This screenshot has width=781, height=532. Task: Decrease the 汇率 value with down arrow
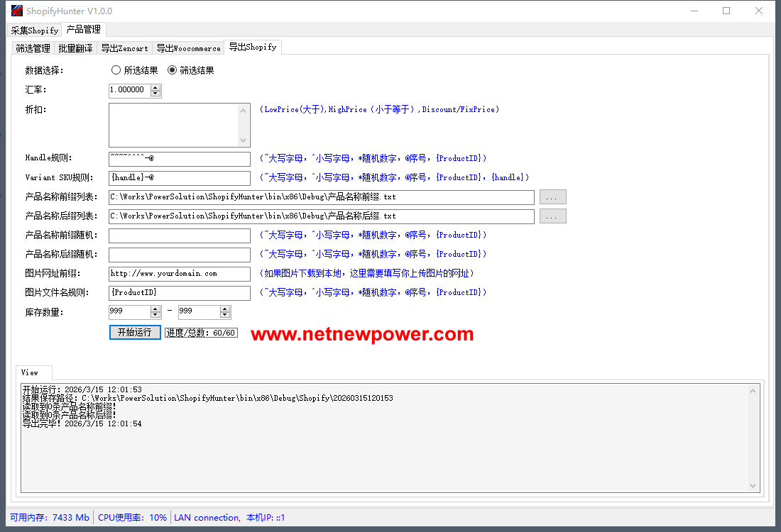155,94
